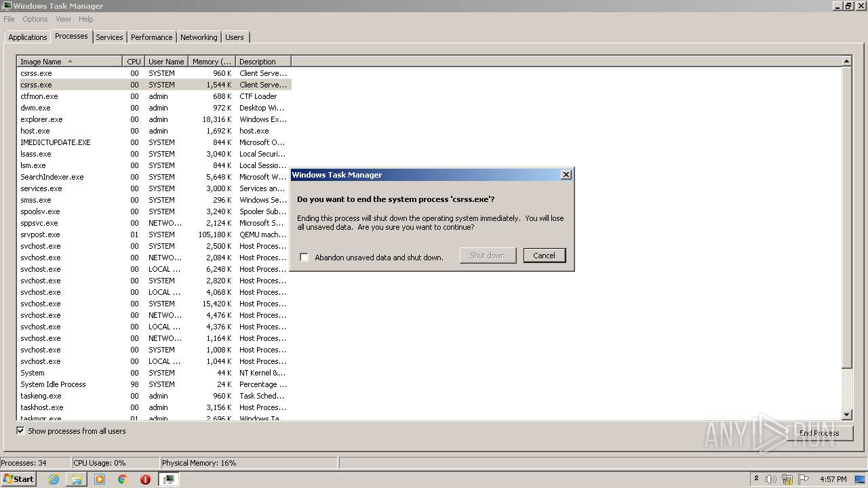Open Windows Explorer folder icon in taskbar

pyautogui.click(x=77, y=479)
